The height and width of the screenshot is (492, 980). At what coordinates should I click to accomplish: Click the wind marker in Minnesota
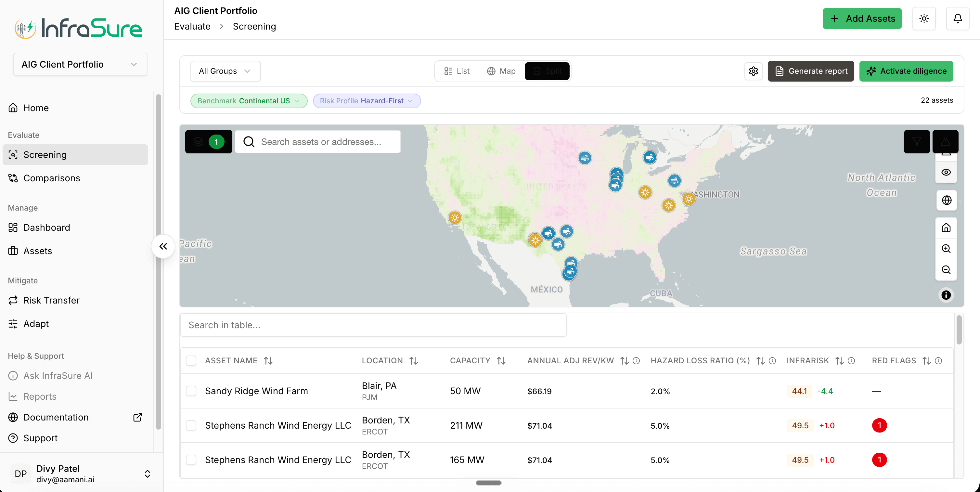pyautogui.click(x=585, y=158)
